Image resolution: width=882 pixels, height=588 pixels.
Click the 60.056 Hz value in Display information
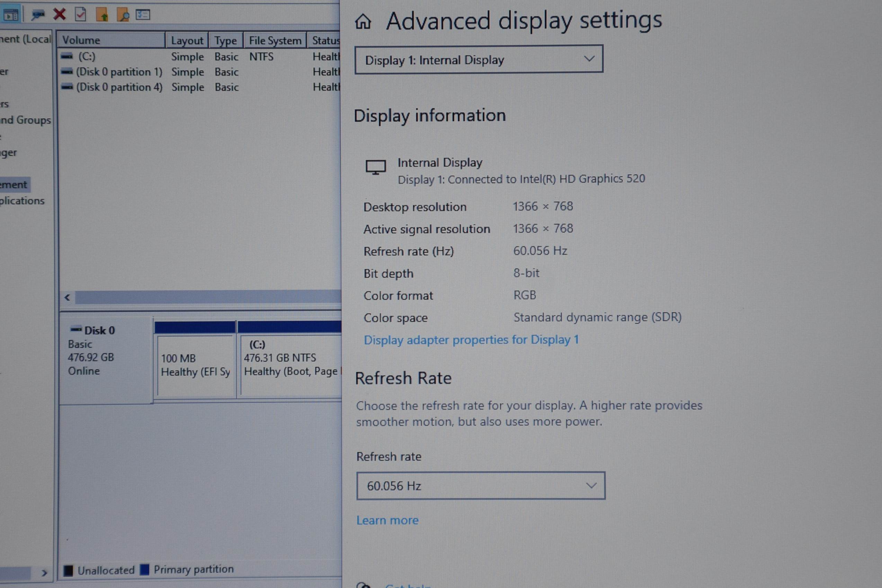(540, 250)
